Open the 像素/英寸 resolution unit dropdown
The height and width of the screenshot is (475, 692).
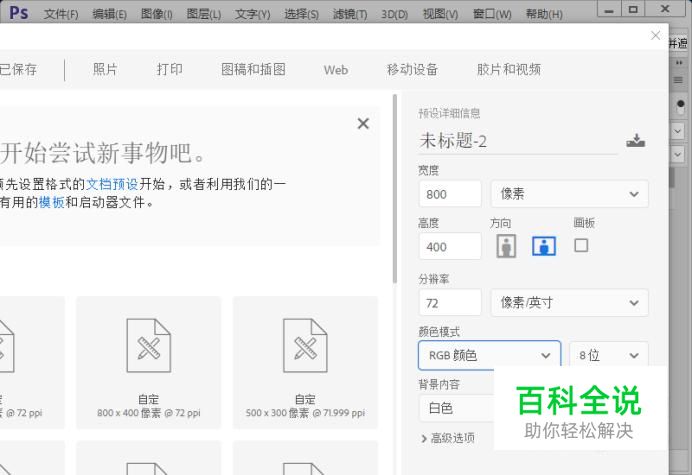click(569, 303)
